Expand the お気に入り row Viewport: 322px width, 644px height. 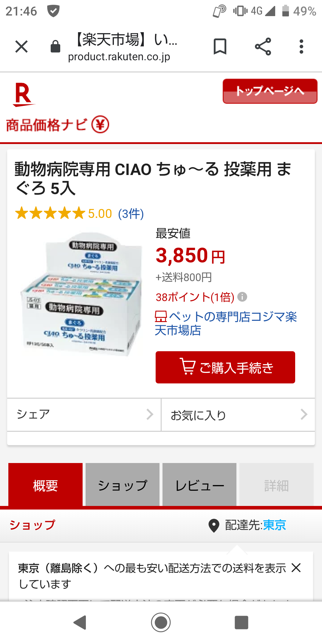238,415
